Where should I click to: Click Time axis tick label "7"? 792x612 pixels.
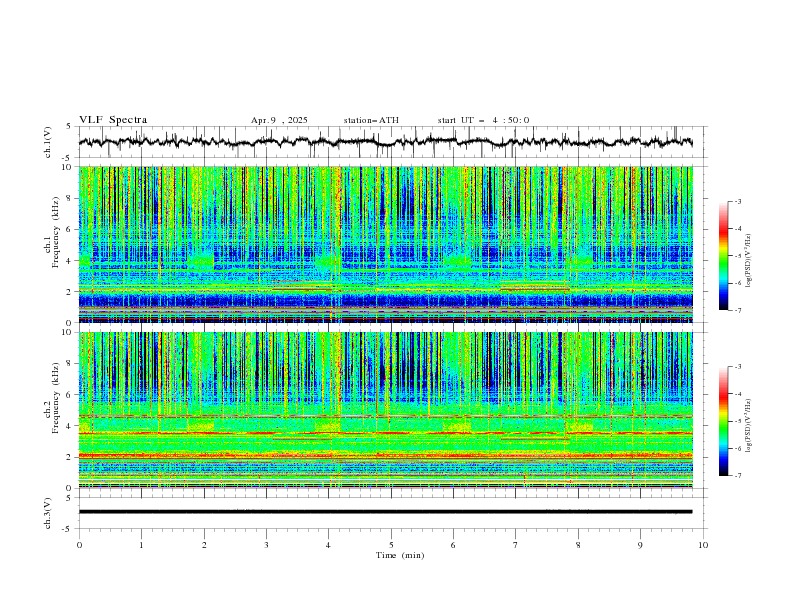click(x=516, y=545)
